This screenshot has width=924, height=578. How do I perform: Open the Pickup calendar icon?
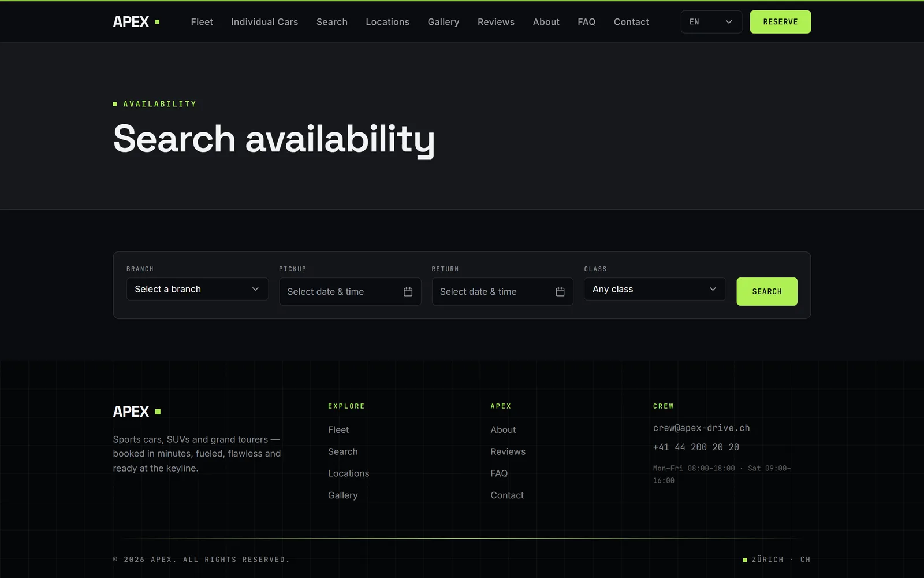tap(408, 292)
